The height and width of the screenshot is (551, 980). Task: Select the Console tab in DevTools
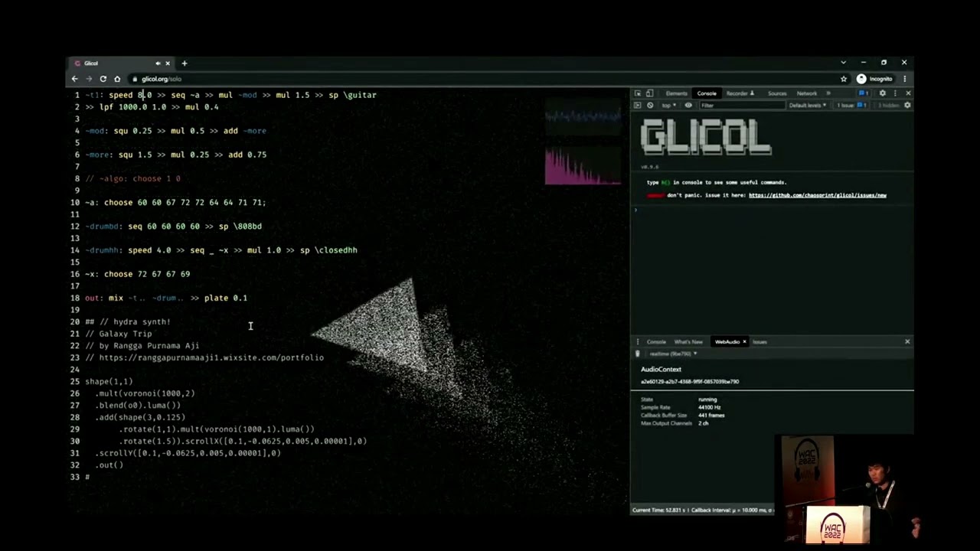pos(707,93)
